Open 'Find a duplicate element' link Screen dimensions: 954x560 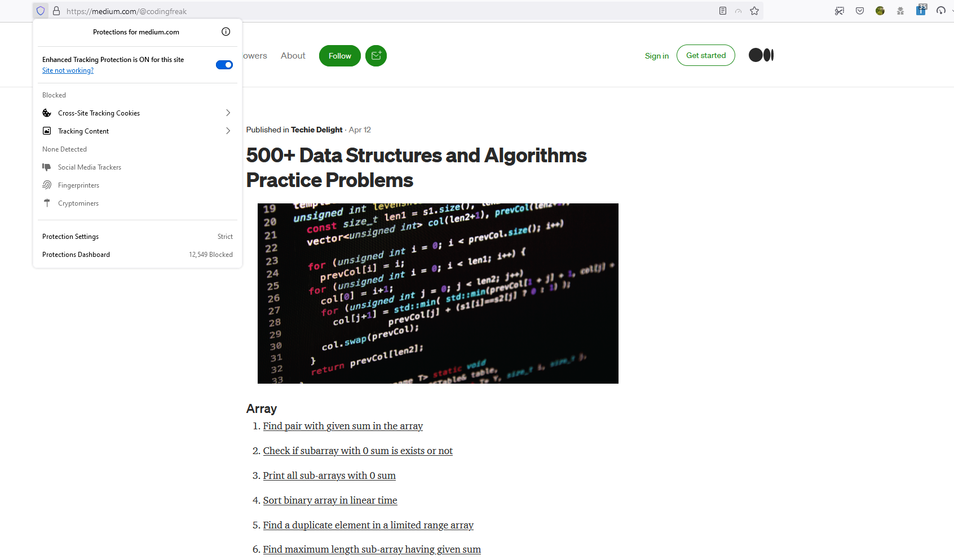coord(368,525)
